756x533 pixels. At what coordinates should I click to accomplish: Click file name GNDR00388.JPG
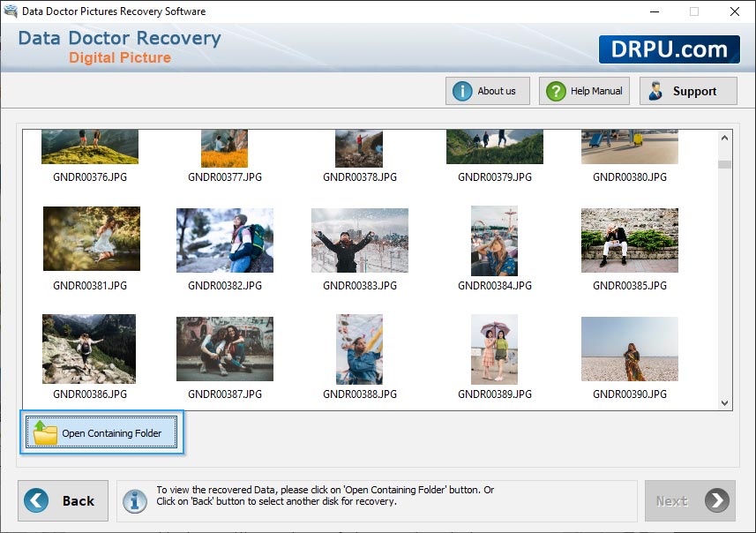pos(360,394)
